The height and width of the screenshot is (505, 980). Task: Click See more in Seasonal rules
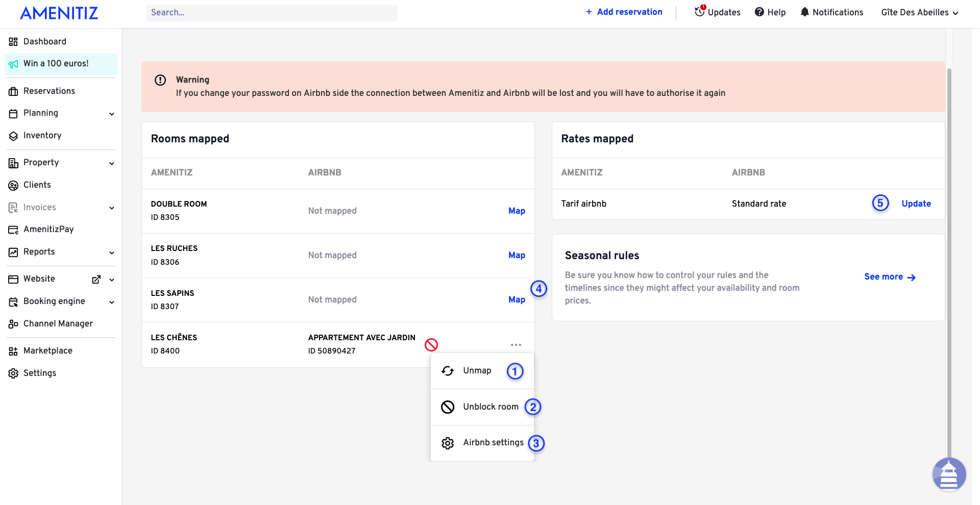890,276
